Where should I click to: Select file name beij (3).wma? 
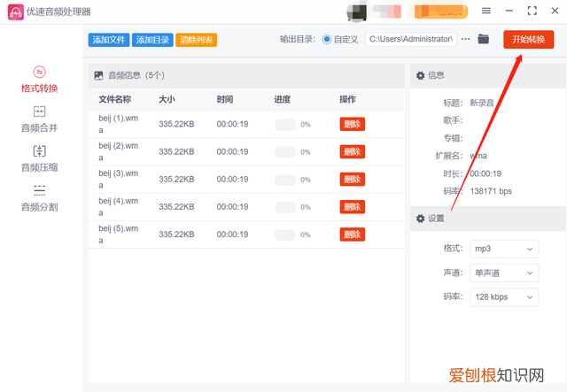[x=118, y=180]
